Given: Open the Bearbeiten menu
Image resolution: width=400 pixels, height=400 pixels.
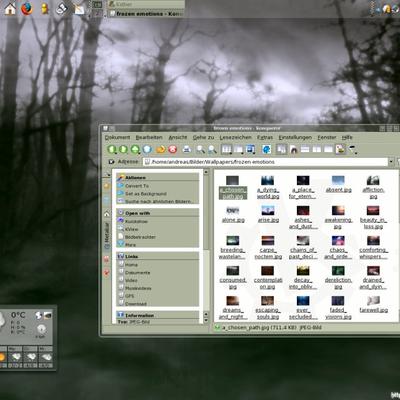Looking at the screenshot, I should [149, 137].
